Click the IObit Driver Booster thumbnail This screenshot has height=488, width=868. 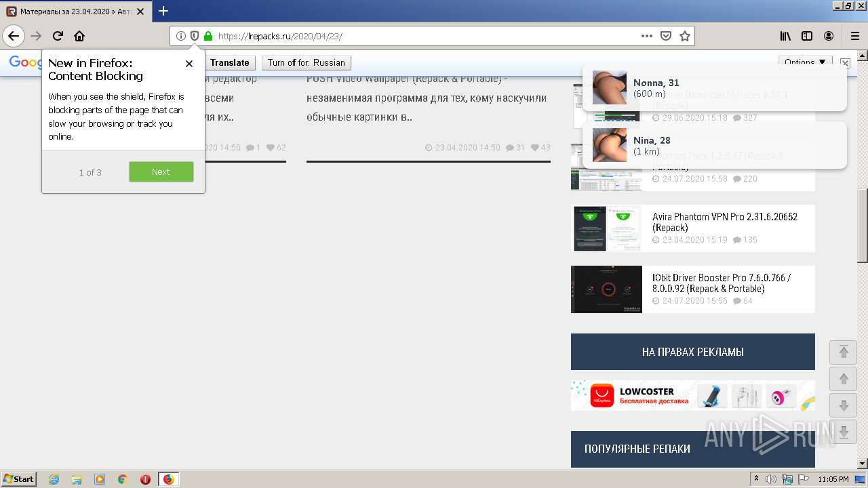606,289
